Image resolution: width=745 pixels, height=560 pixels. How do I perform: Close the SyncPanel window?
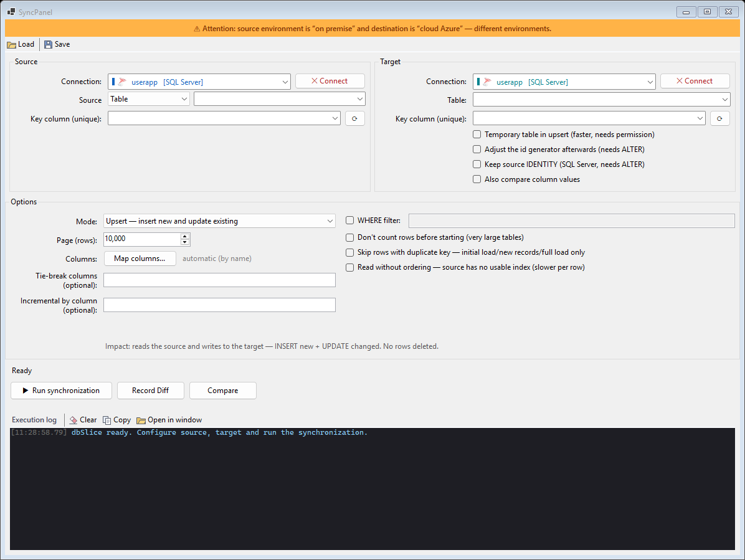[x=728, y=12]
